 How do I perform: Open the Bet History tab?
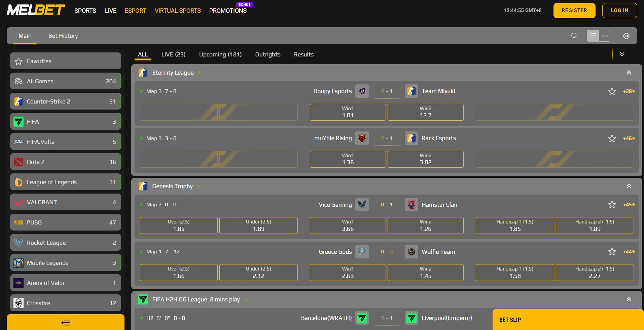coord(63,36)
